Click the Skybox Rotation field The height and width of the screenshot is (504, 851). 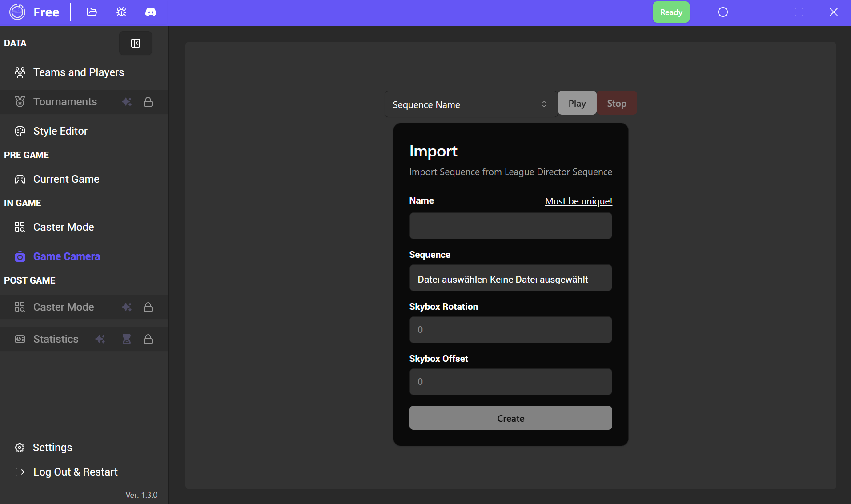[x=510, y=330]
